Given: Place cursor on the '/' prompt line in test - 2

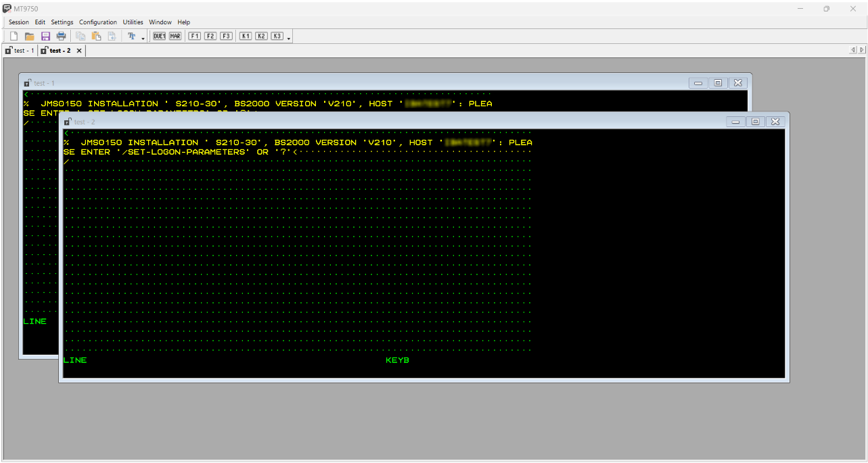Looking at the screenshot, I should 298,161.
